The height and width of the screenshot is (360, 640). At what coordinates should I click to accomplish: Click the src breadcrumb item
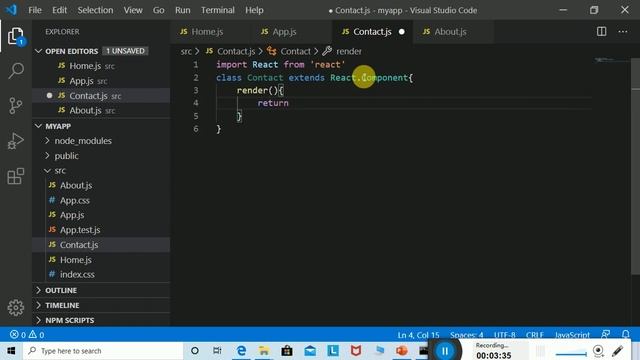pos(186,51)
